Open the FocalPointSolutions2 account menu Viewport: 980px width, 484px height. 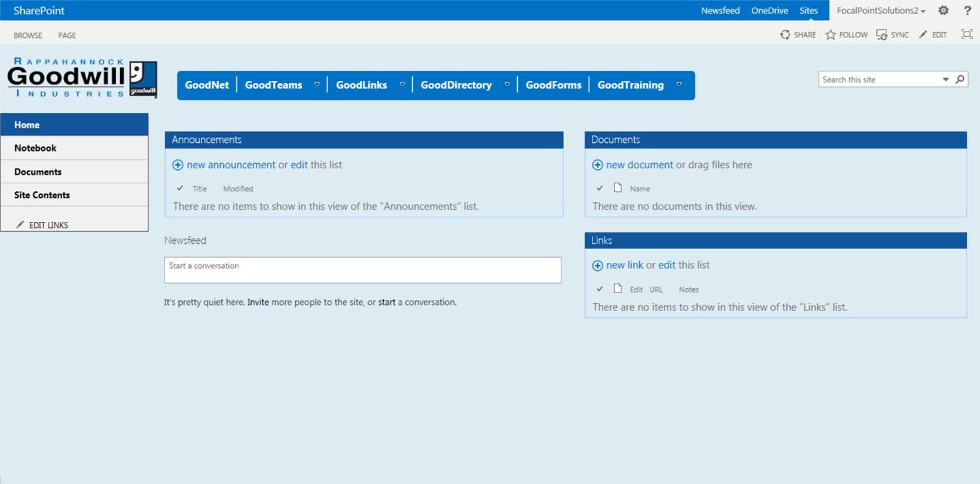[x=881, y=11]
